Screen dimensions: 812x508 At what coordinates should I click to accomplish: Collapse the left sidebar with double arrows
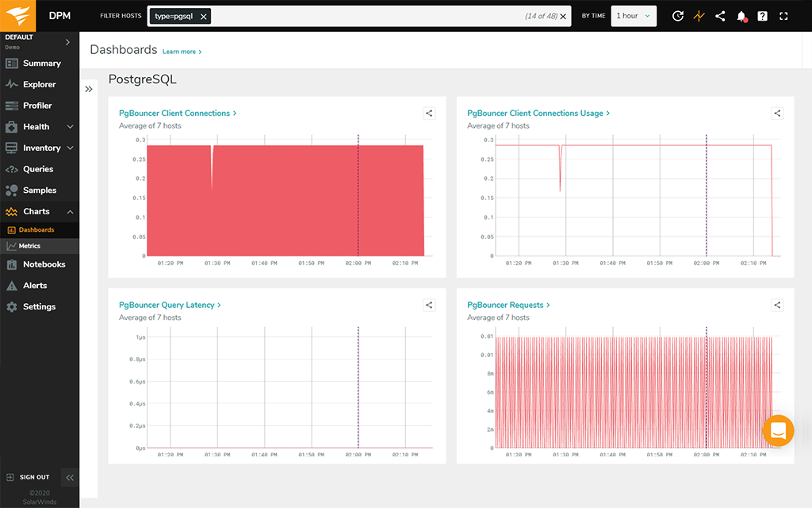70,477
